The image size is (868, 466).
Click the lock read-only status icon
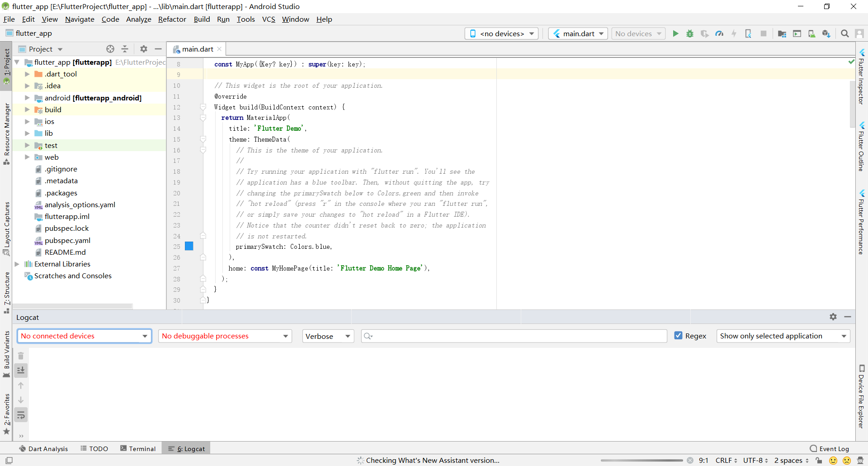coord(819,461)
